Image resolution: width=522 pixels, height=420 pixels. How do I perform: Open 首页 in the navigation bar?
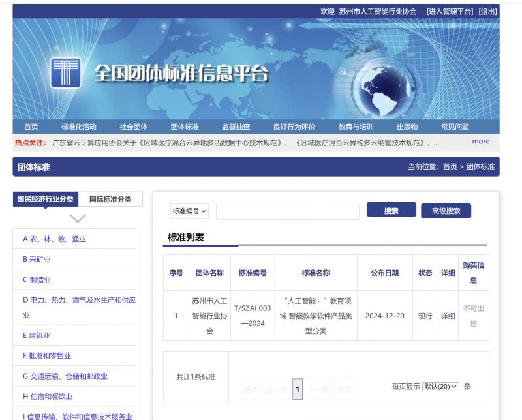tap(31, 127)
